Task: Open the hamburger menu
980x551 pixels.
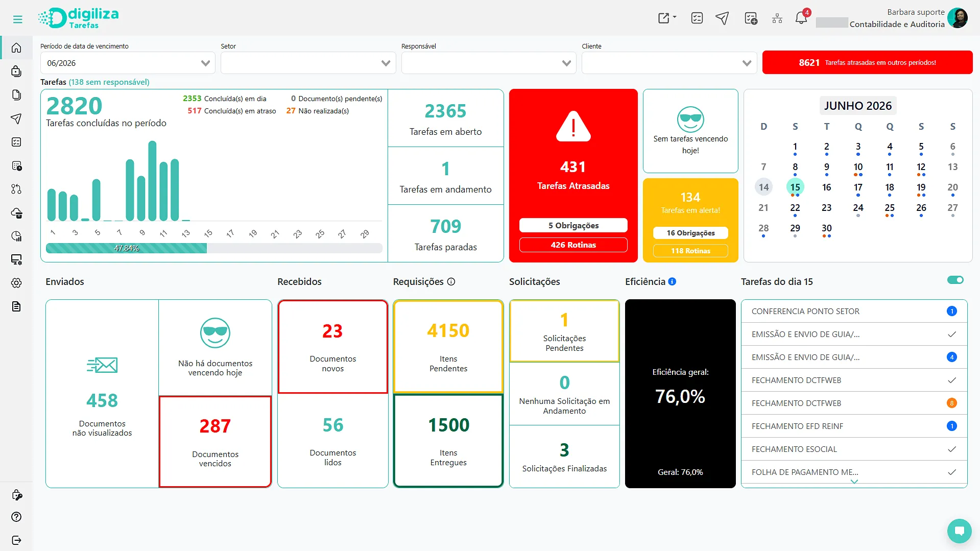Action: [17, 19]
